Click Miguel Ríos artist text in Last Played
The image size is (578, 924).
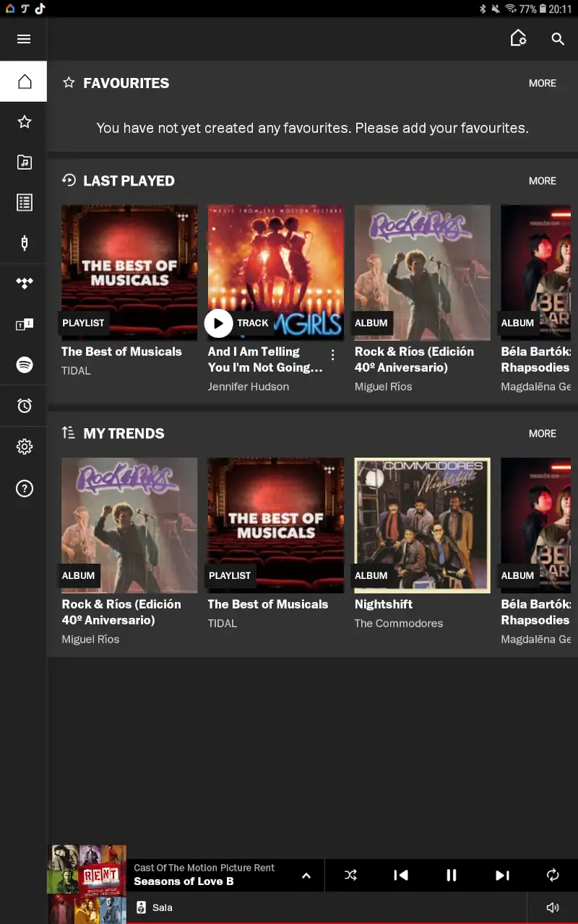point(384,387)
